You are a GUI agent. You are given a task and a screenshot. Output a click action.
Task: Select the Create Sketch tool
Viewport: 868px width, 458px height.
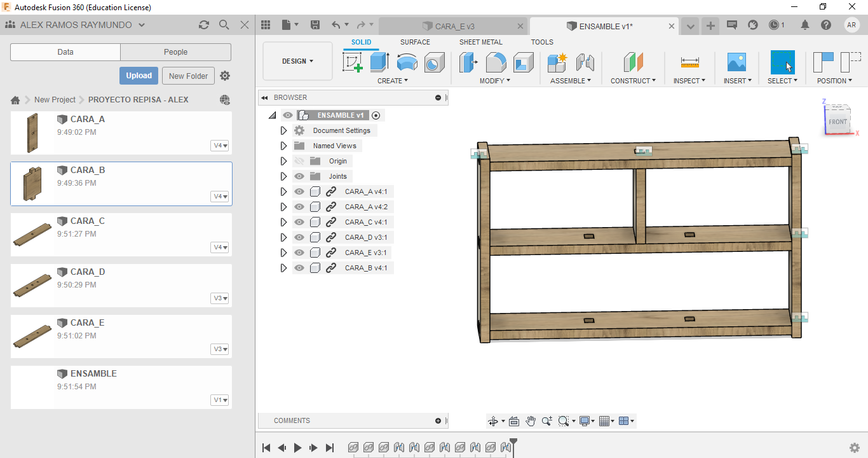point(353,62)
